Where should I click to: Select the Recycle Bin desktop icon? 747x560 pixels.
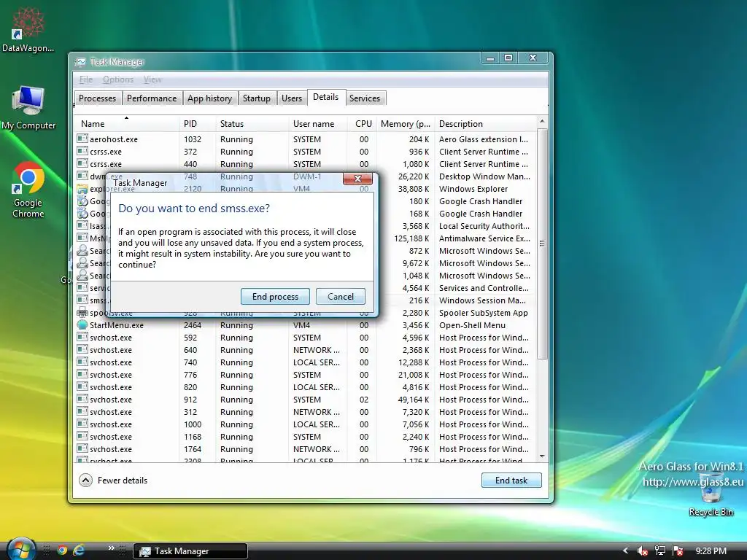[x=711, y=494]
